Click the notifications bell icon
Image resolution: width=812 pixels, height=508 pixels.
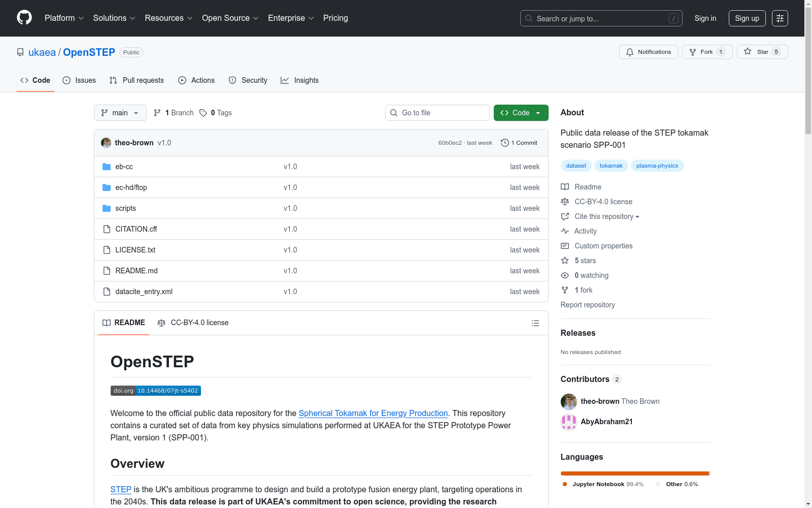(x=630, y=52)
